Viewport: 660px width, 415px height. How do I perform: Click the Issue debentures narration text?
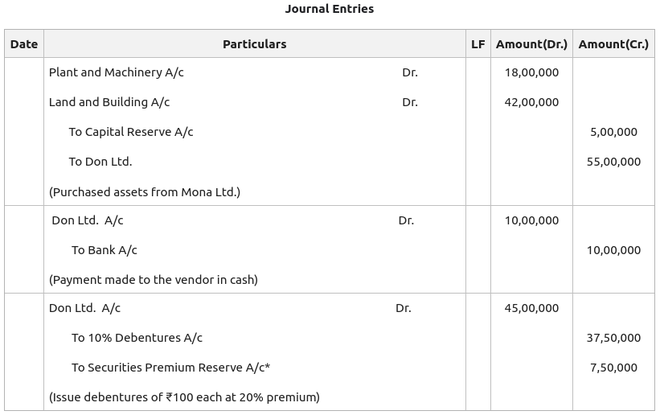tap(184, 397)
